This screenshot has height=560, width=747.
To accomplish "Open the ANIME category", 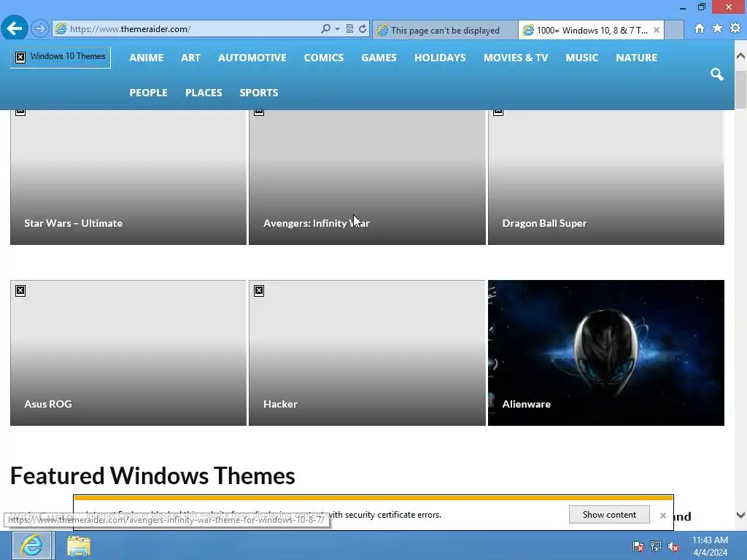I will (x=147, y=58).
